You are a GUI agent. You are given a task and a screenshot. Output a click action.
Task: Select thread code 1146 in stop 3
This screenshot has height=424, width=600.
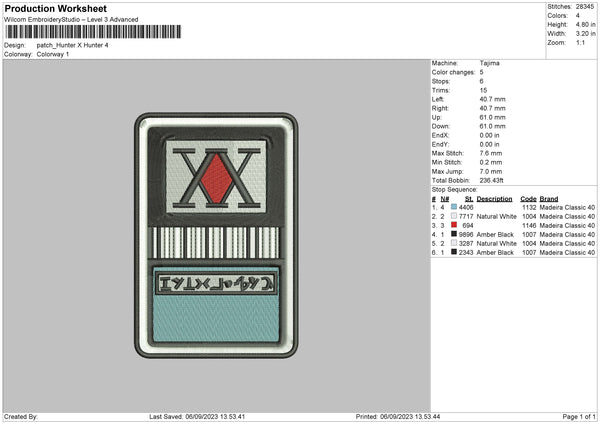[x=529, y=225]
